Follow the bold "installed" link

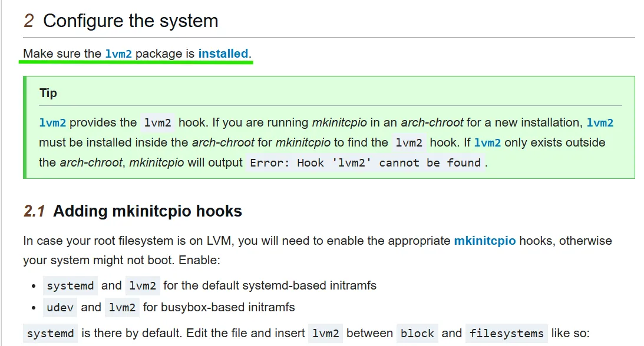(223, 54)
